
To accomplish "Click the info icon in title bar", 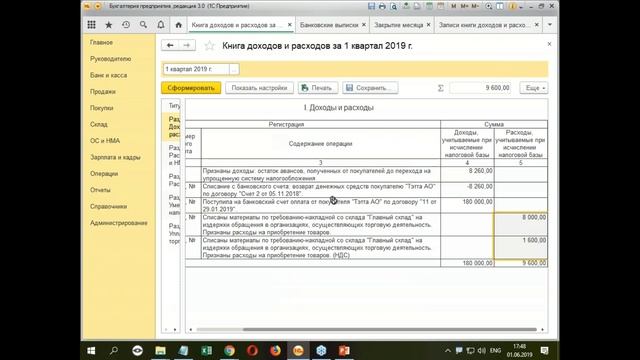I will [x=513, y=6].
